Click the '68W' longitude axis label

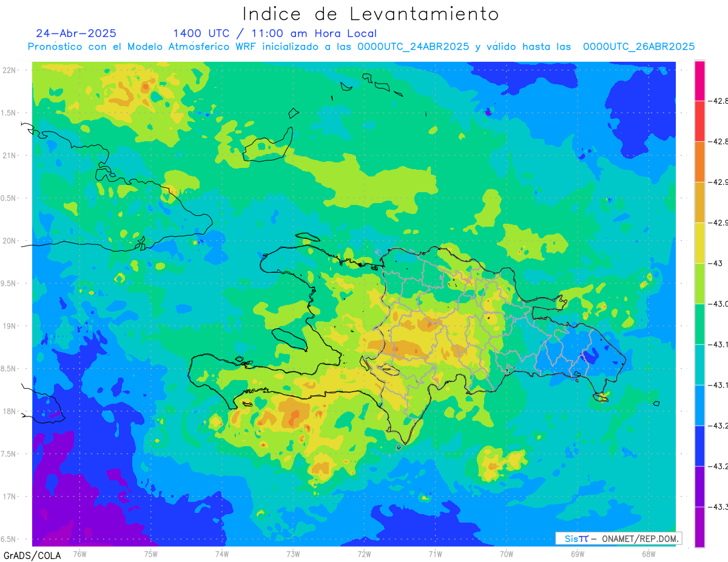tap(649, 554)
